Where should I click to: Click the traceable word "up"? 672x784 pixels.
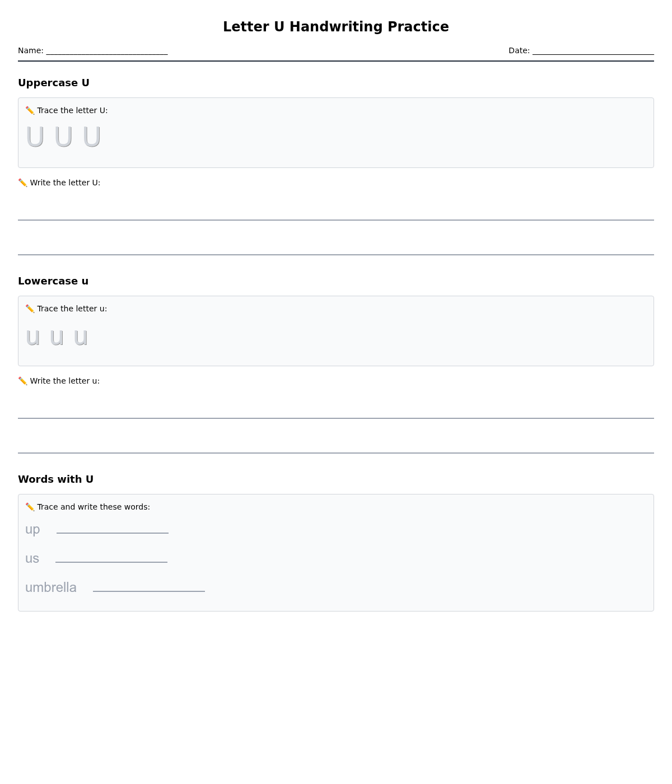32,529
